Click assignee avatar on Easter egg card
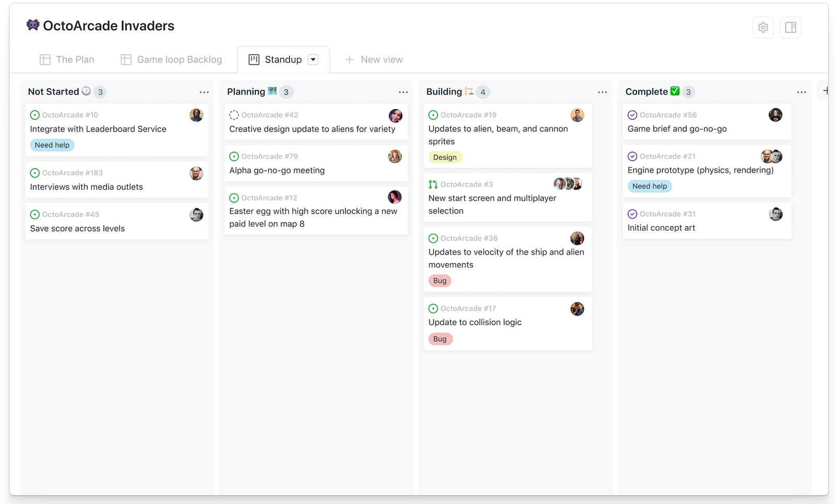 [x=395, y=197]
